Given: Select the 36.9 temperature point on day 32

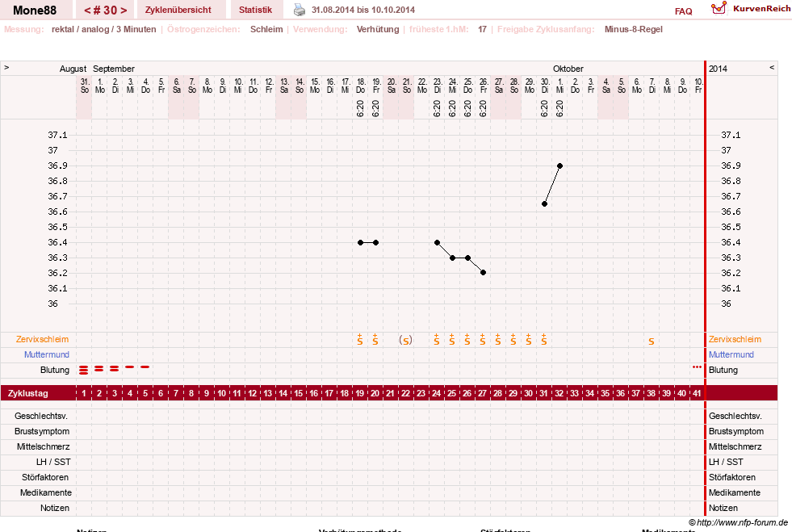Looking at the screenshot, I should [x=559, y=165].
